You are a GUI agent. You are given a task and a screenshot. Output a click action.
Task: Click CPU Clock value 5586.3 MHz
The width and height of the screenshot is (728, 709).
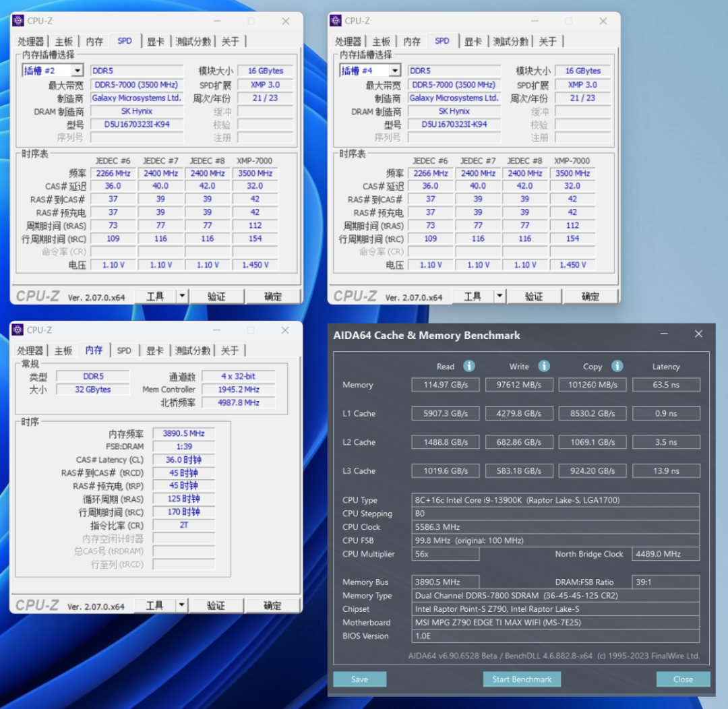pos(555,527)
